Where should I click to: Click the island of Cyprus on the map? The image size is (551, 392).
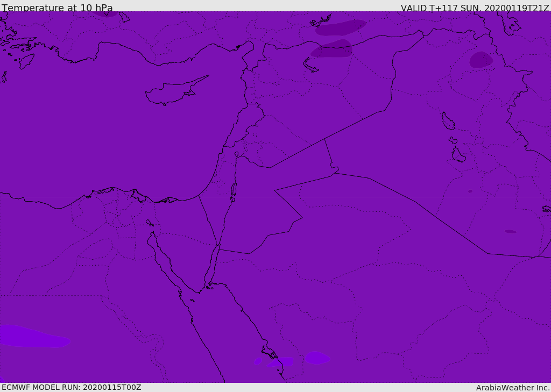(173, 92)
